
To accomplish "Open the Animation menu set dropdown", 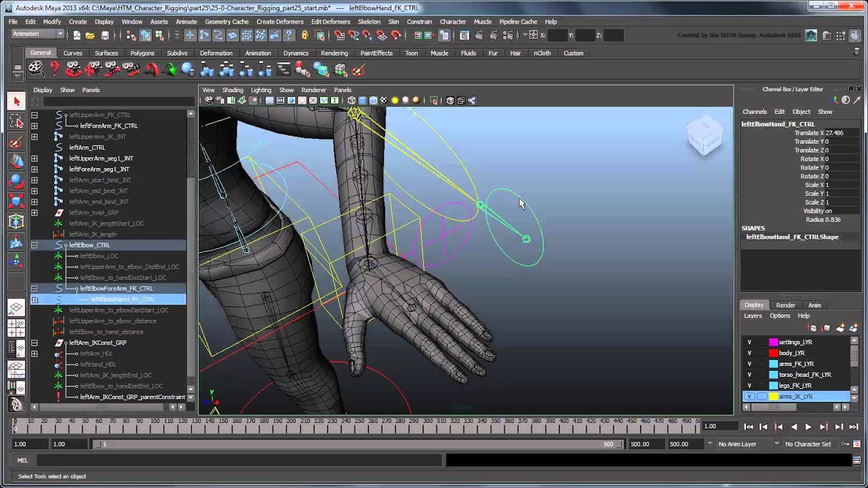I will coord(38,34).
